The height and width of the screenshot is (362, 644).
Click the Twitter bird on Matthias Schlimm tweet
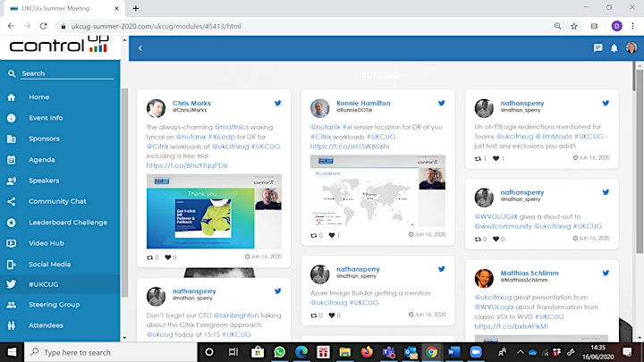pos(606,273)
